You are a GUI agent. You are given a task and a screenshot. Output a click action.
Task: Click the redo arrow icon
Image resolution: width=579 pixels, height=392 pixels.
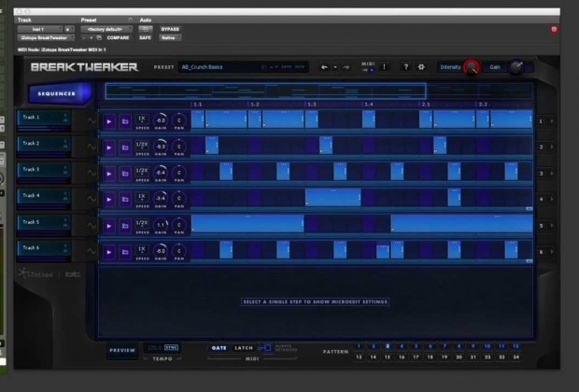346,67
